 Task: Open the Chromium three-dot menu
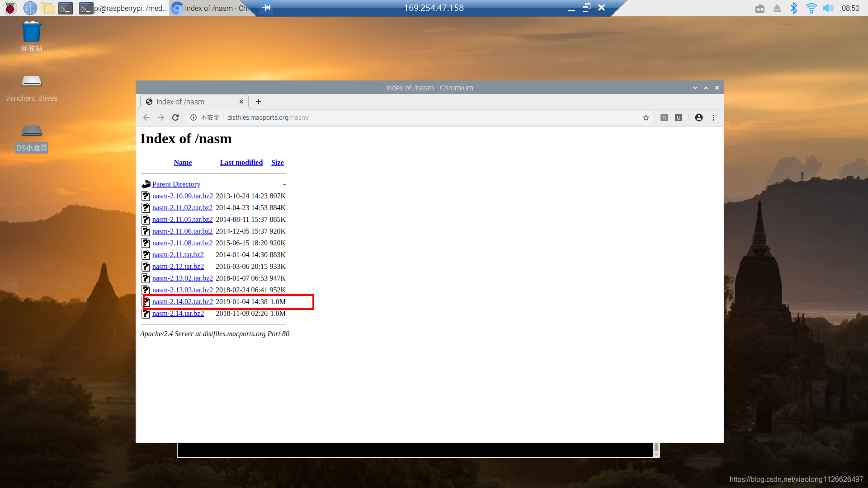pos(714,117)
